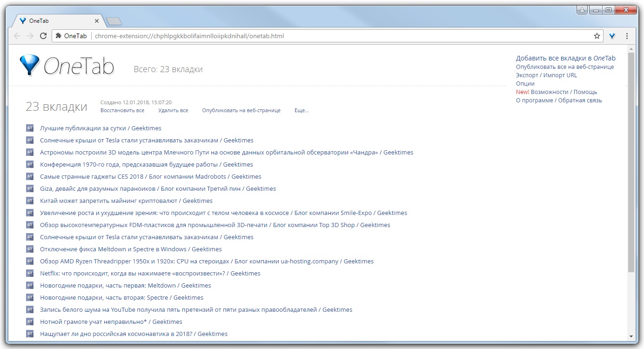Open "Конференция 1970-го года" article link
Viewport: 644px width, 349px height.
pyautogui.click(x=147, y=164)
